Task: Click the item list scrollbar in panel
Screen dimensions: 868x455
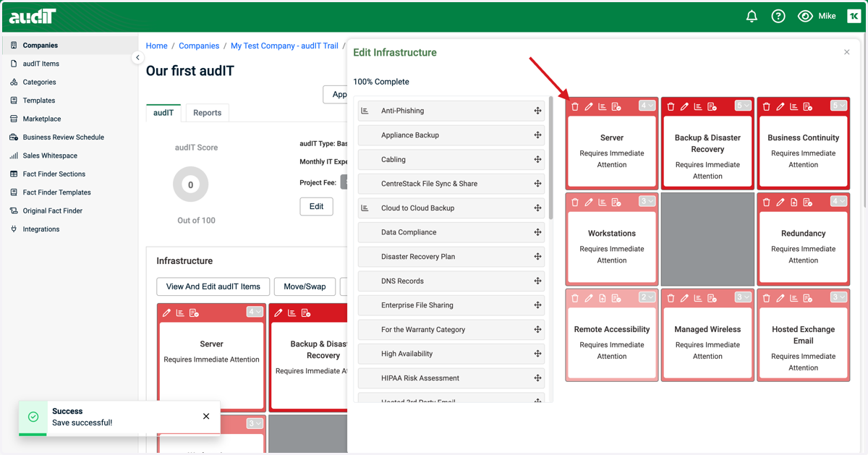Action: [551, 159]
